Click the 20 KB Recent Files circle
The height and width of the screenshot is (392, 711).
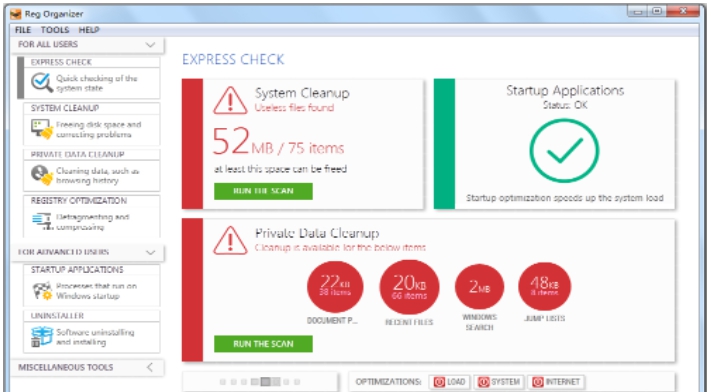409,287
